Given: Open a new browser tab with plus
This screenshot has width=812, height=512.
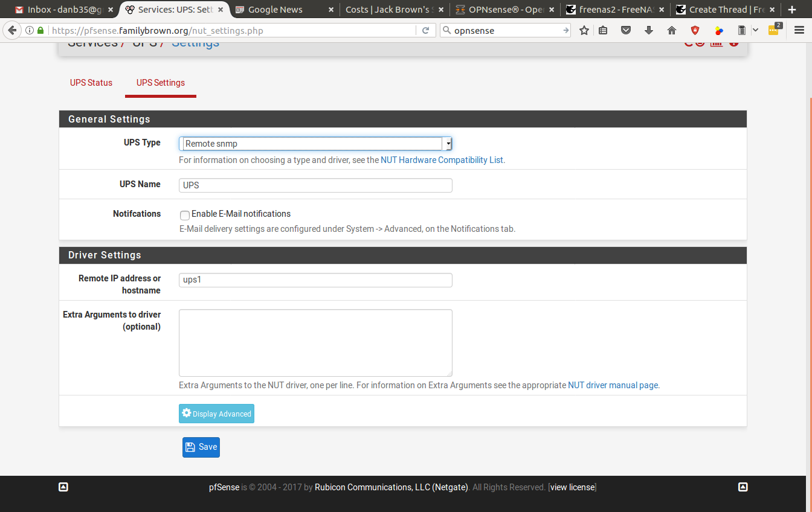Looking at the screenshot, I should pyautogui.click(x=792, y=10).
